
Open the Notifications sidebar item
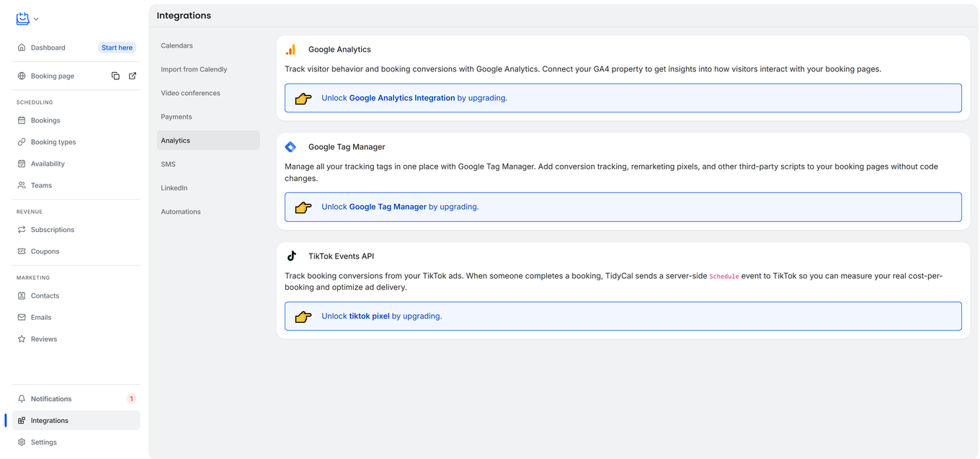click(x=76, y=398)
